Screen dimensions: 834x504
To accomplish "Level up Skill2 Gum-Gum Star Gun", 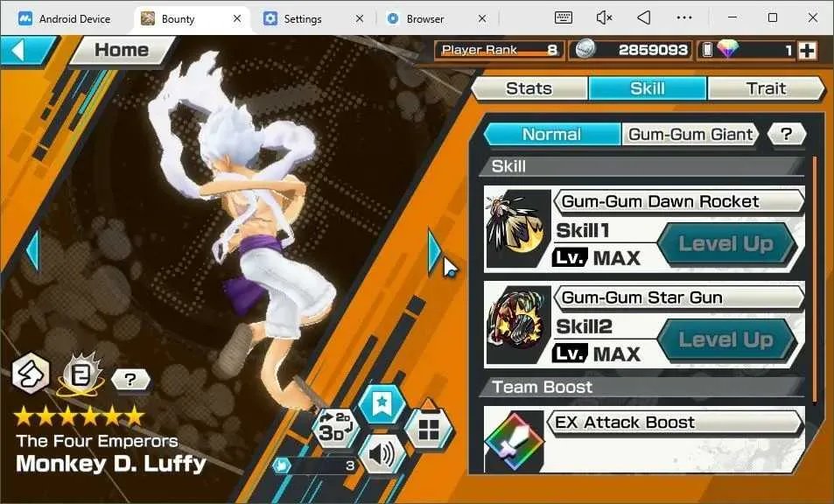I will (726, 339).
